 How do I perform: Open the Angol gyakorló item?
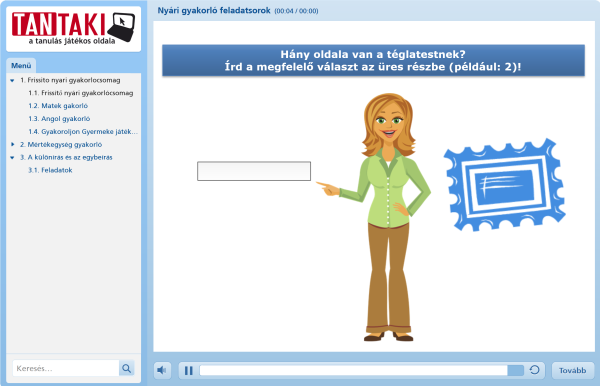pyautogui.click(x=59, y=119)
